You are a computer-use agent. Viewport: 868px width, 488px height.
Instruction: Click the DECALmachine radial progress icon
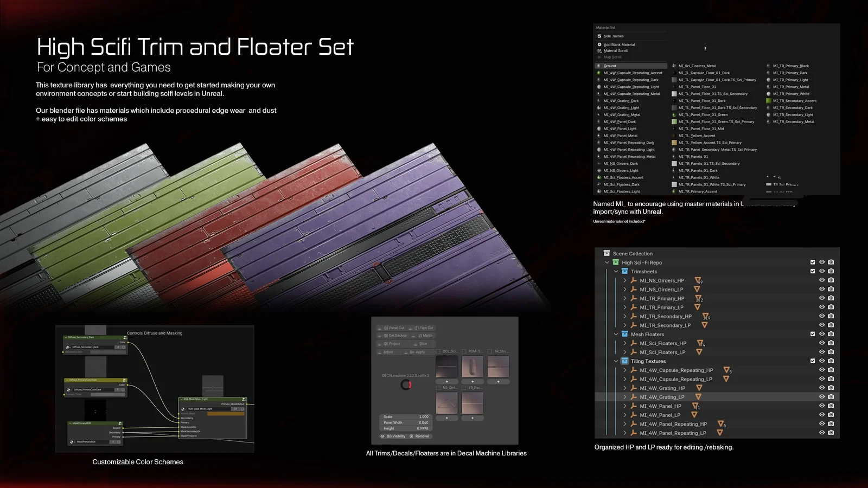pos(406,385)
